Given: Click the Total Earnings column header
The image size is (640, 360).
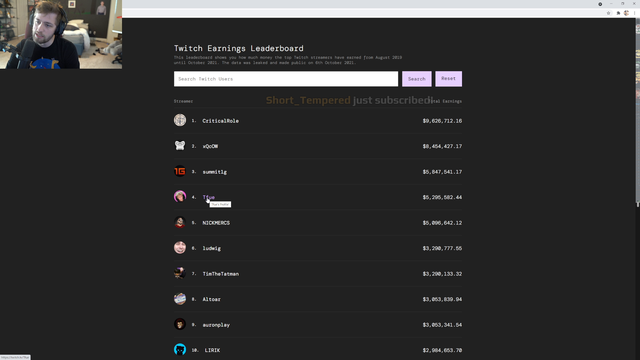Looking at the screenshot, I should coord(446,101).
